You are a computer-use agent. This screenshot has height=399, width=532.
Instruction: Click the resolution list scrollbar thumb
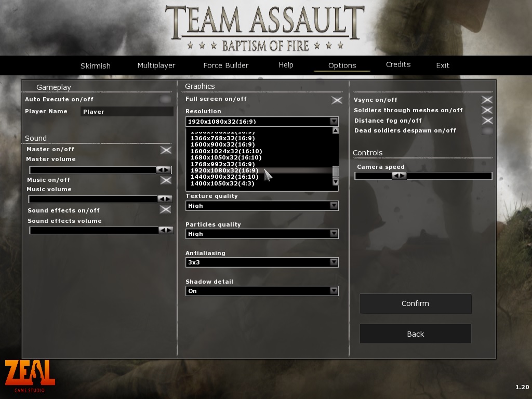pos(335,171)
